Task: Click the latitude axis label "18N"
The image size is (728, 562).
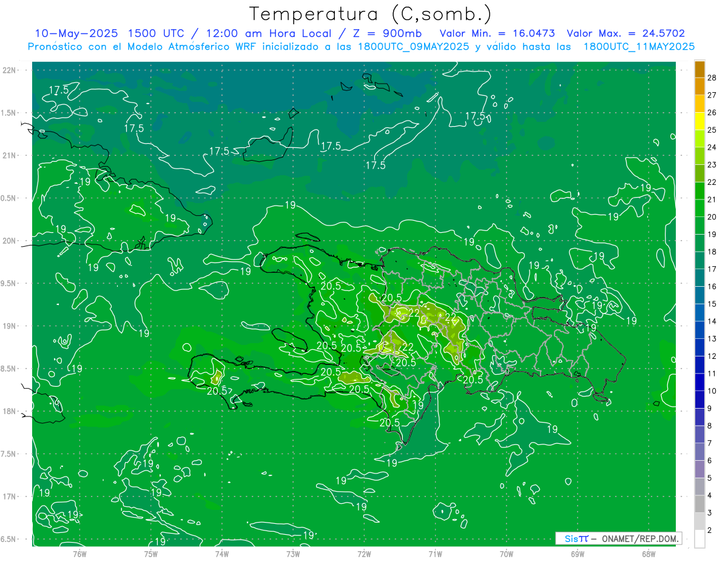Action: coord(9,411)
